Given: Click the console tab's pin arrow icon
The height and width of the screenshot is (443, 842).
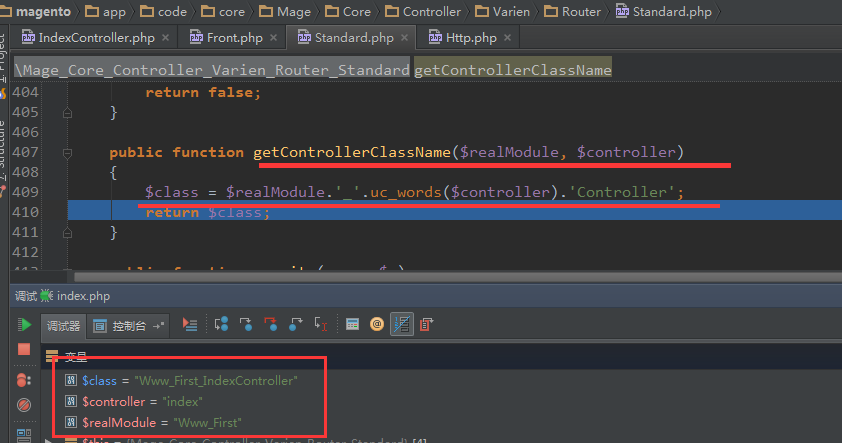Looking at the screenshot, I should (x=158, y=326).
